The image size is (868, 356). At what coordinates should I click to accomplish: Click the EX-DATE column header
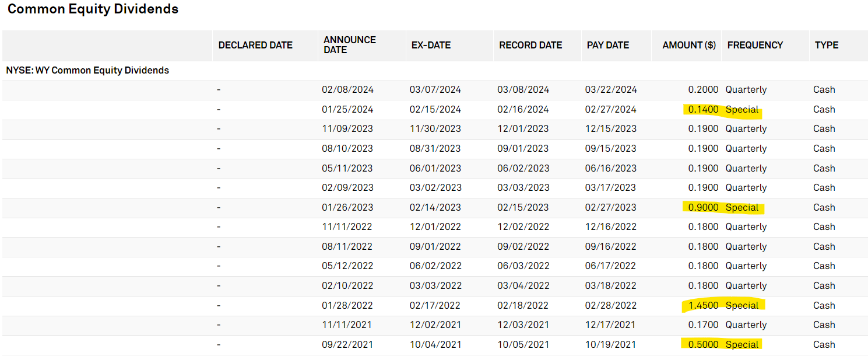tap(431, 45)
